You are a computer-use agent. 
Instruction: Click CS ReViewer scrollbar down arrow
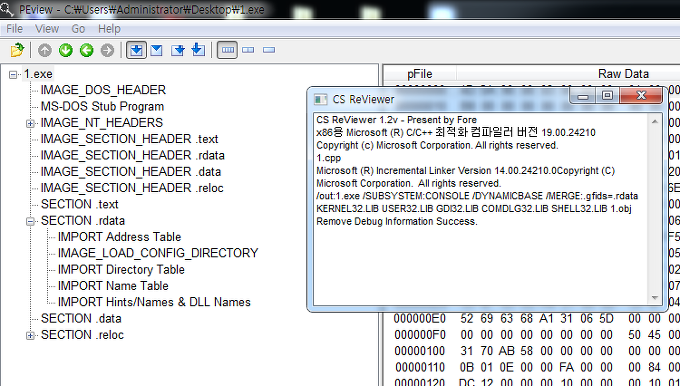click(655, 298)
